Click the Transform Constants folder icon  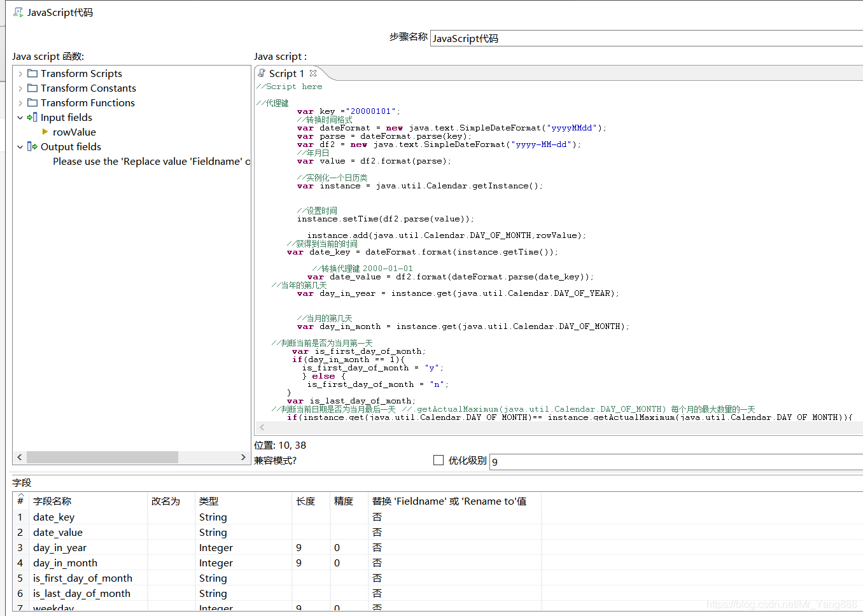[x=32, y=88]
